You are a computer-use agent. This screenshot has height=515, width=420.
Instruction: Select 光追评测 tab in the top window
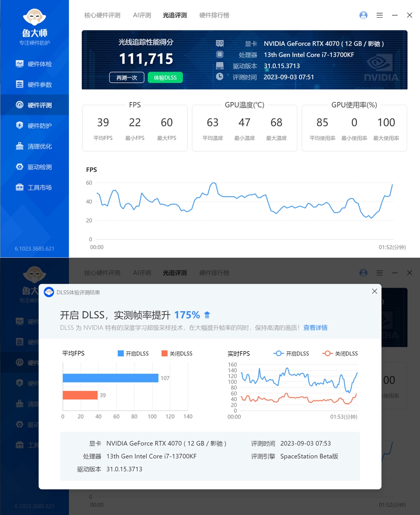coord(175,15)
